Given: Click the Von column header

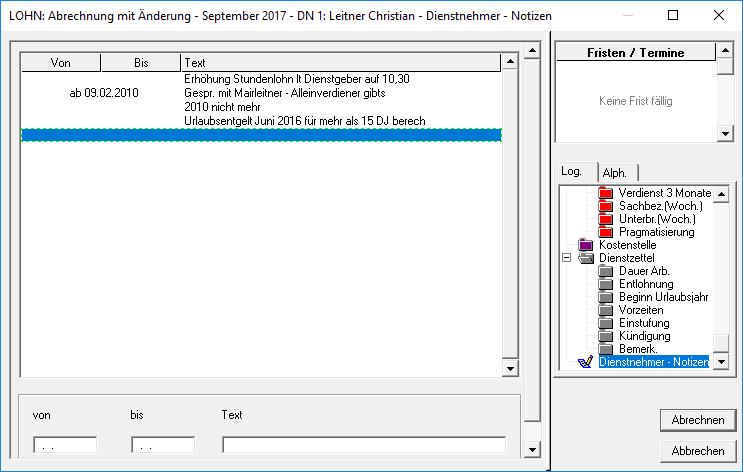Looking at the screenshot, I should [61, 63].
